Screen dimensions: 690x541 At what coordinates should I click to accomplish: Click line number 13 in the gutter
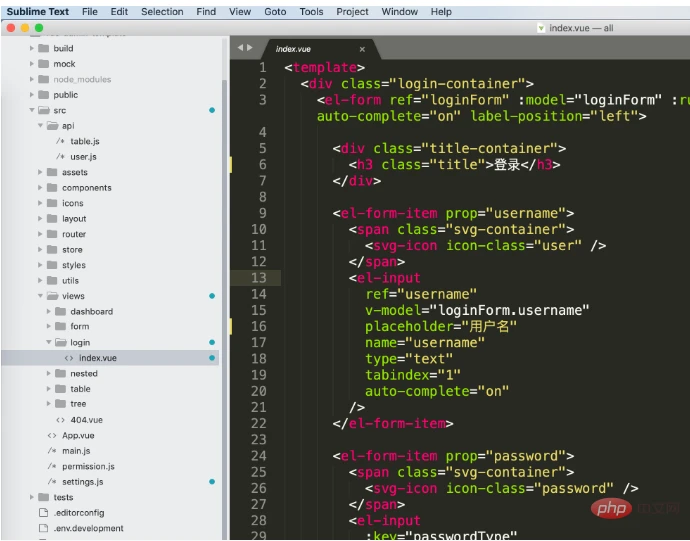[259, 278]
